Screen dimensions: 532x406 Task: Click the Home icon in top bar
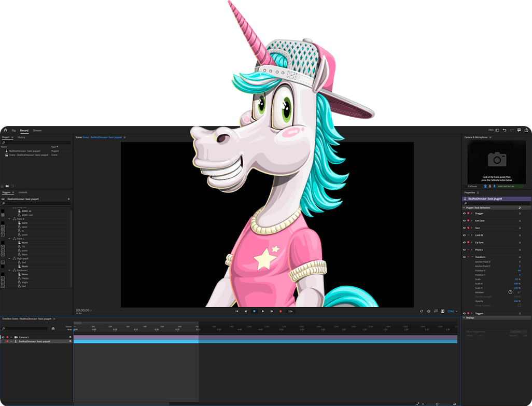click(5, 130)
